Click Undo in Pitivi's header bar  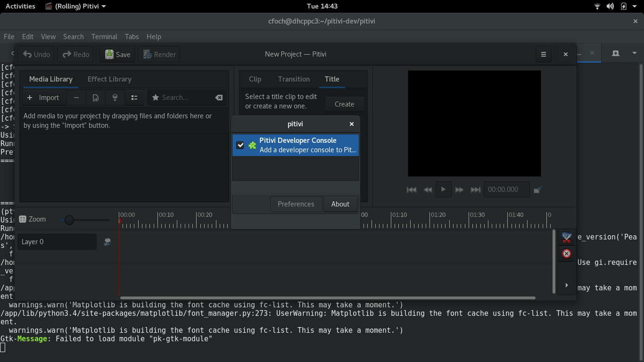36,54
